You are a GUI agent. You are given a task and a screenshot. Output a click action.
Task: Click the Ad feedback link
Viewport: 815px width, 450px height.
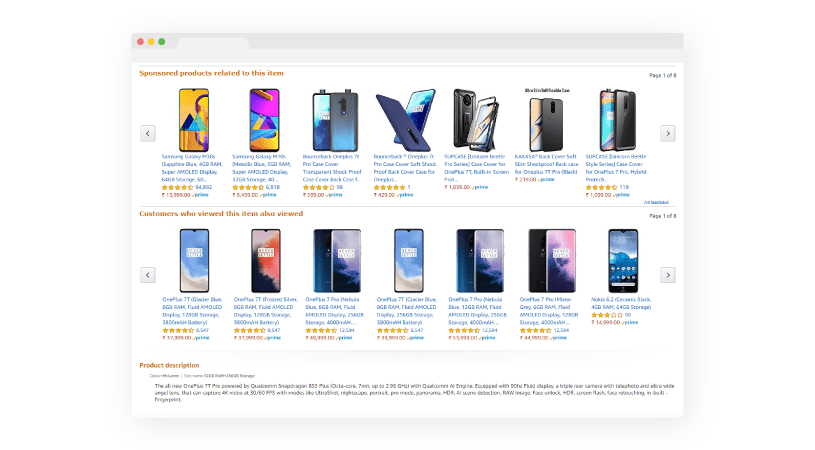(656, 203)
